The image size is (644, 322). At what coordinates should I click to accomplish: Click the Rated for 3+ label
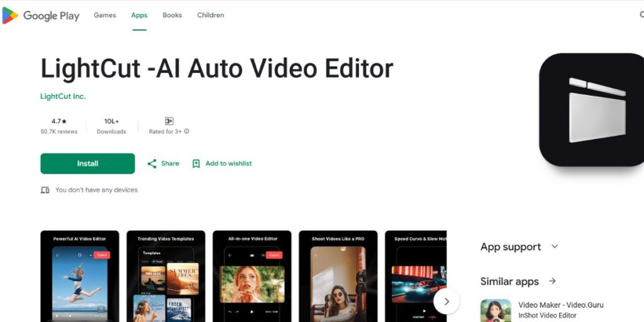click(165, 132)
